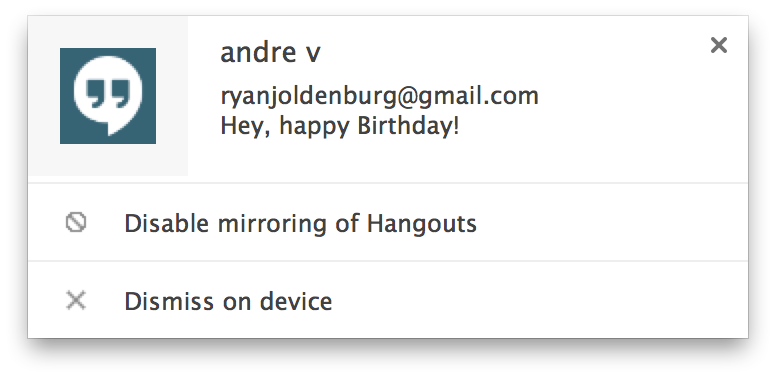776x378 pixels.
Task: Click the word Hangouts in the disable mirroring row
Action: pos(422,224)
